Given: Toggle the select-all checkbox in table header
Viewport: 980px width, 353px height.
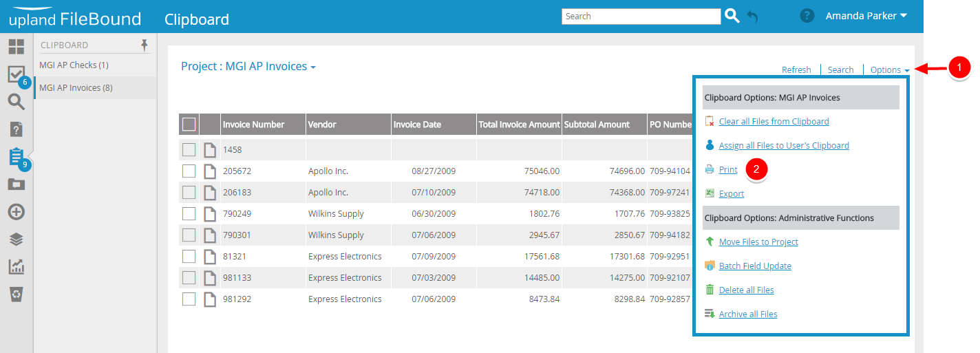Looking at the screenshot, I should (x=189, y=125).
